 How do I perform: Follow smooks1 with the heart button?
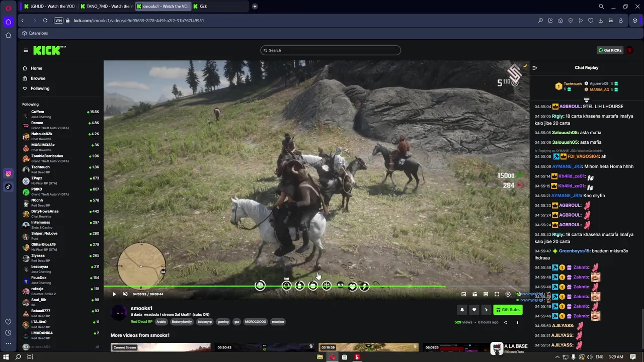pos(474,310)
